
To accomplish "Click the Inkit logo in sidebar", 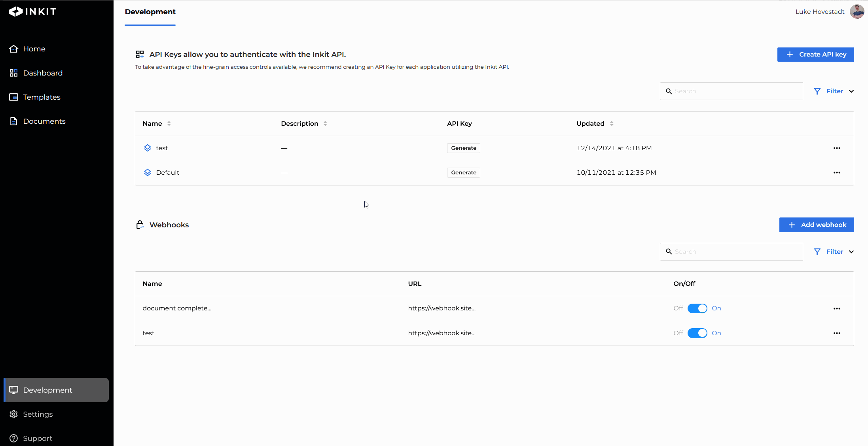I will [x=32, y=11].
